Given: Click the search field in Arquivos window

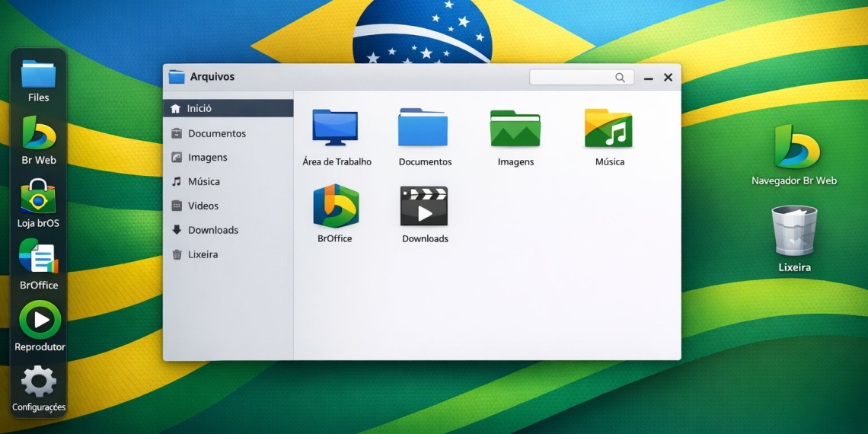Looking at the screenshot, I should click(581, 78).
